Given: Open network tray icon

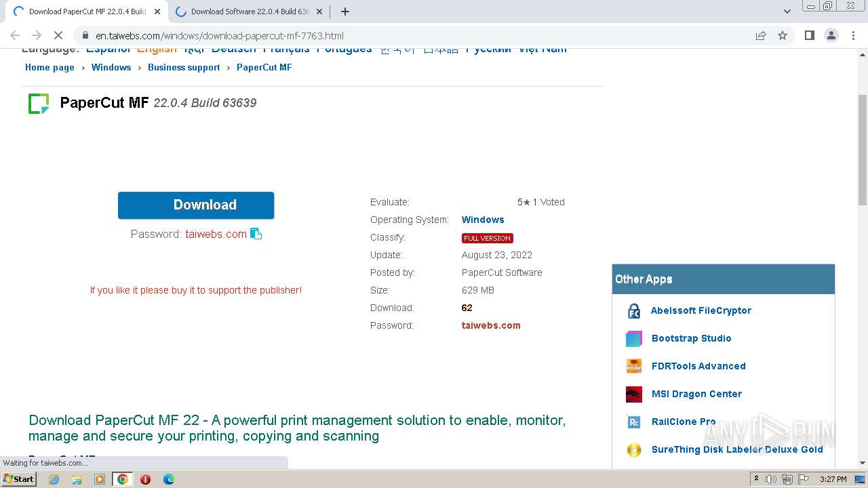Looking at the screenshot, I should (787, 479).
